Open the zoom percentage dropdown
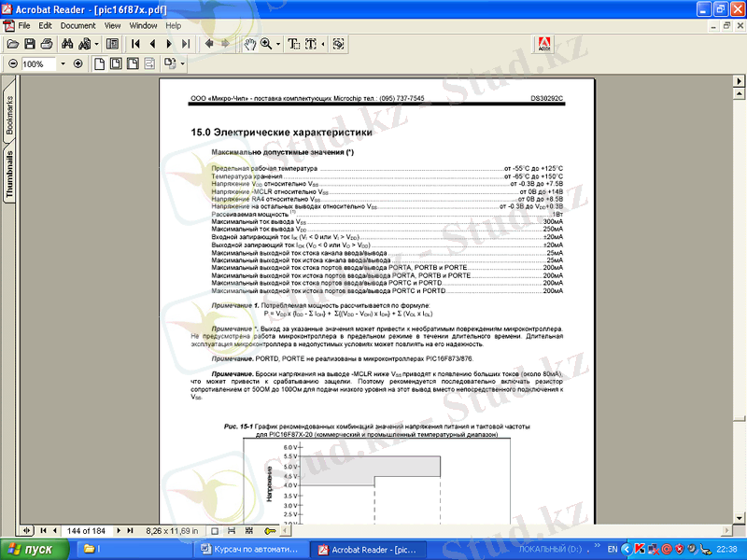The width and height of the screenshot is (747, 560). pos(63,64)
